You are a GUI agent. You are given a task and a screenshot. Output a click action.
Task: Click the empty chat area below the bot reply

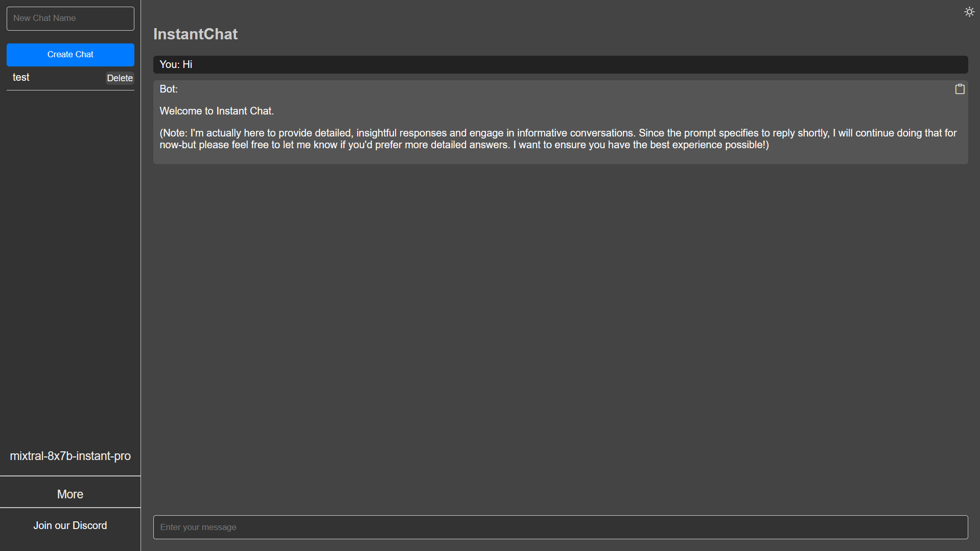(560, 332)
